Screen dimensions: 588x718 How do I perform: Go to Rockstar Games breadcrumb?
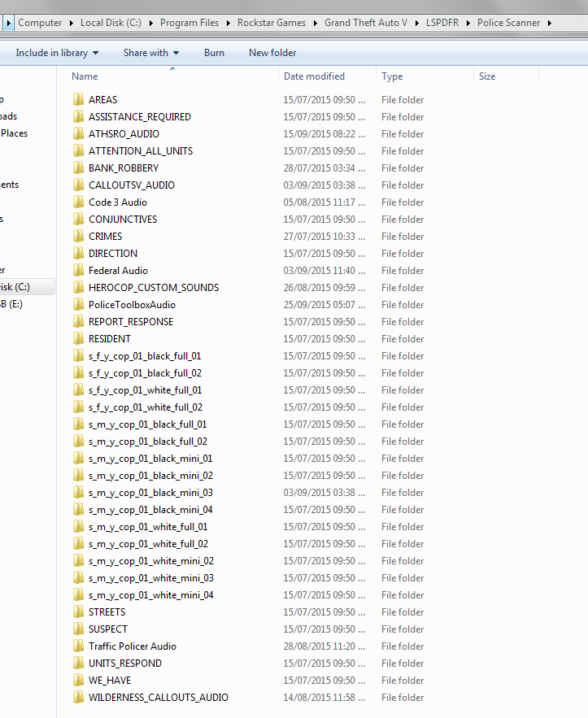(x=271, y=23)
